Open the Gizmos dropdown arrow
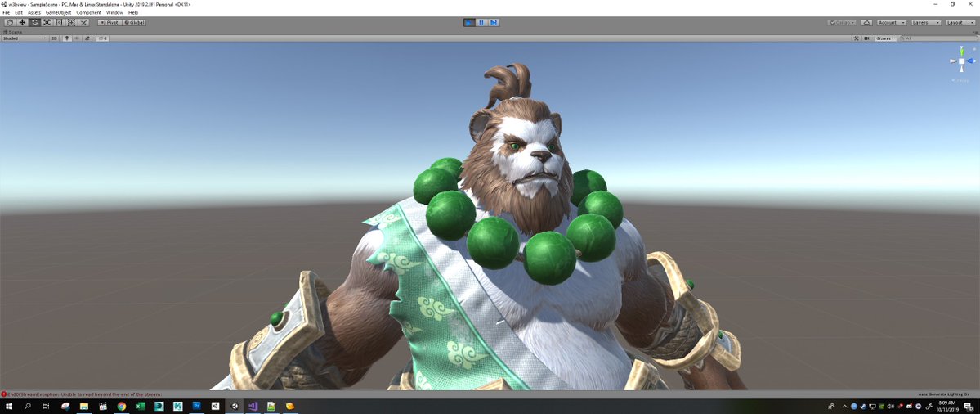Image resolution: width=980 pixels, height=414 pixels. tap(894, 38)
